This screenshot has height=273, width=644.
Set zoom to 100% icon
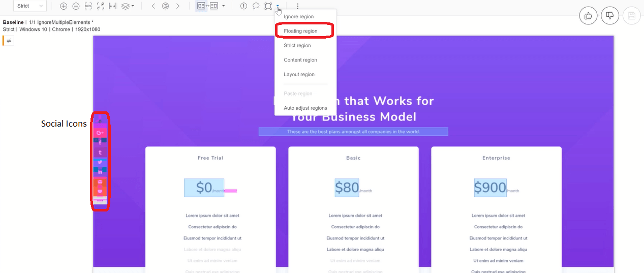pos(88,6)
